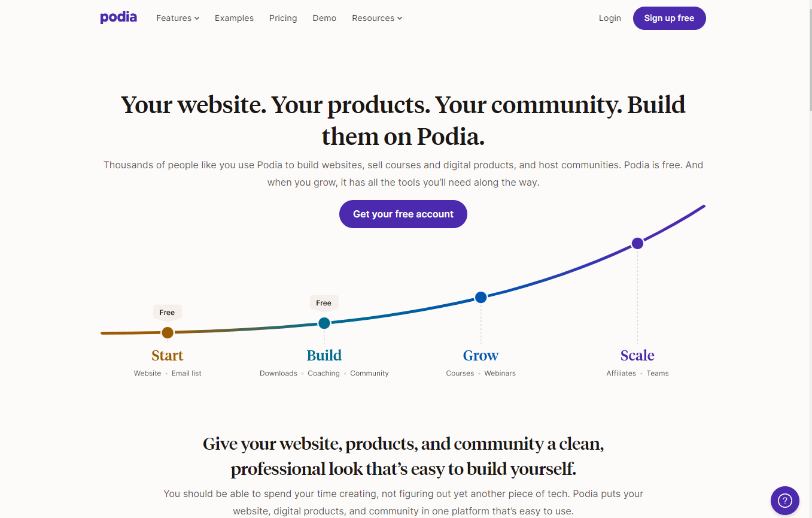Go to the Pricing page
Viewport: 812px width, 518px height.
point(283,18)
